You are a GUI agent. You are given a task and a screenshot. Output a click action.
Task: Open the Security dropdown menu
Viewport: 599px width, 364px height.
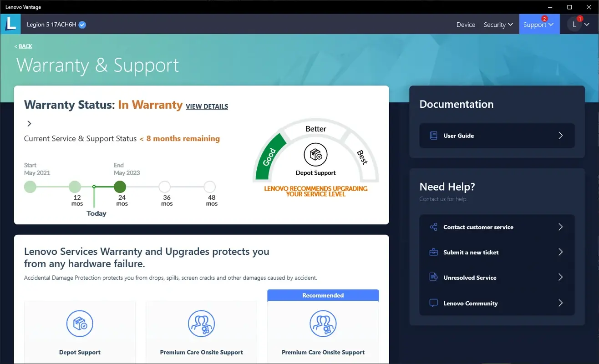pos(498,25)
